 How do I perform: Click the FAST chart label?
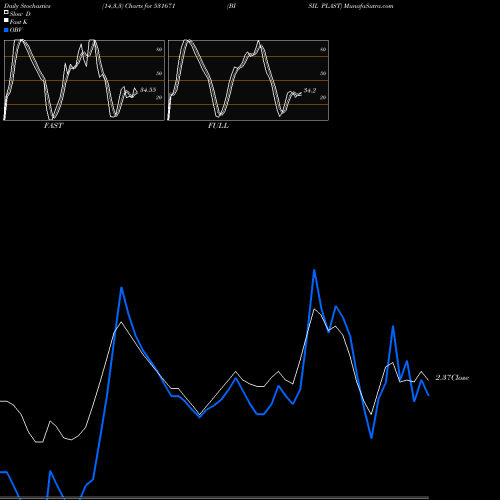pyautogui.click(x=53, y=126)
